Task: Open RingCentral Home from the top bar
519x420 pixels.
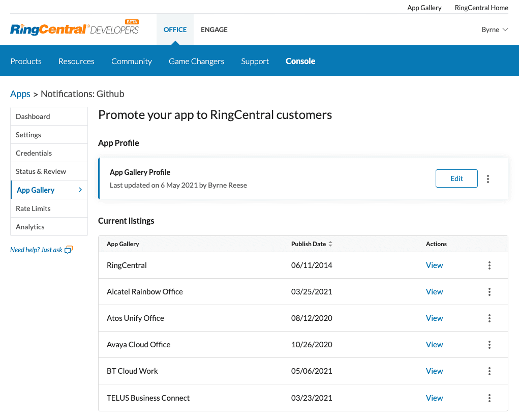Action: pyautogui.click(x=481, y=8)
